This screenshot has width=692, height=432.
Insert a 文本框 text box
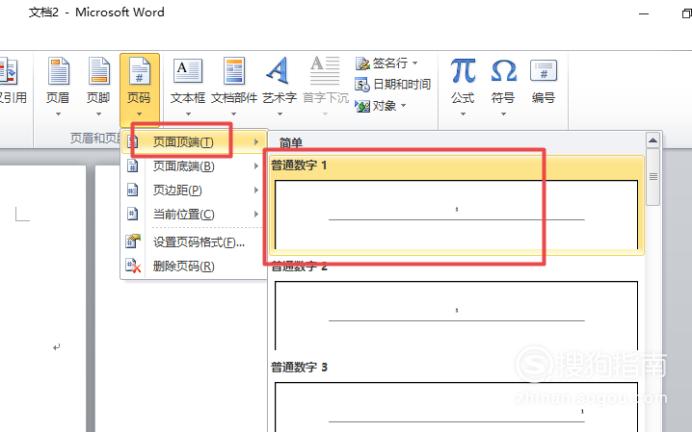188,71
